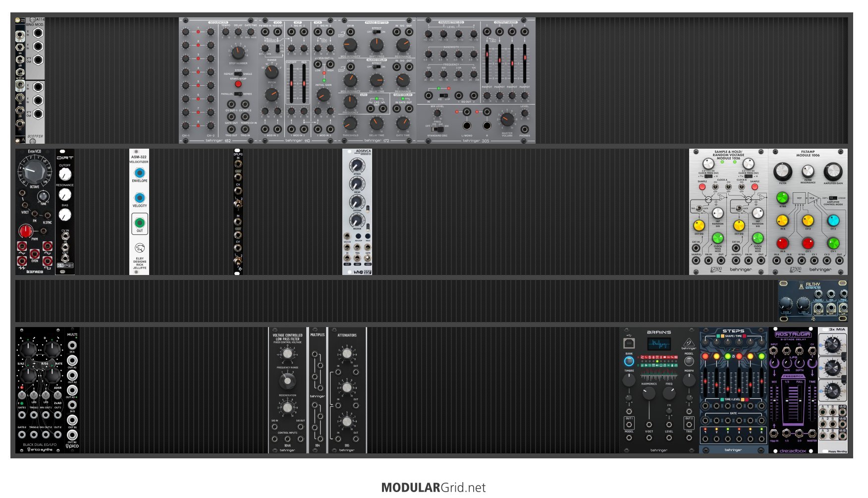This screenshot has height=498, width=868.
Task: Click the Trig Out jack on the 182
Action: 231,129
